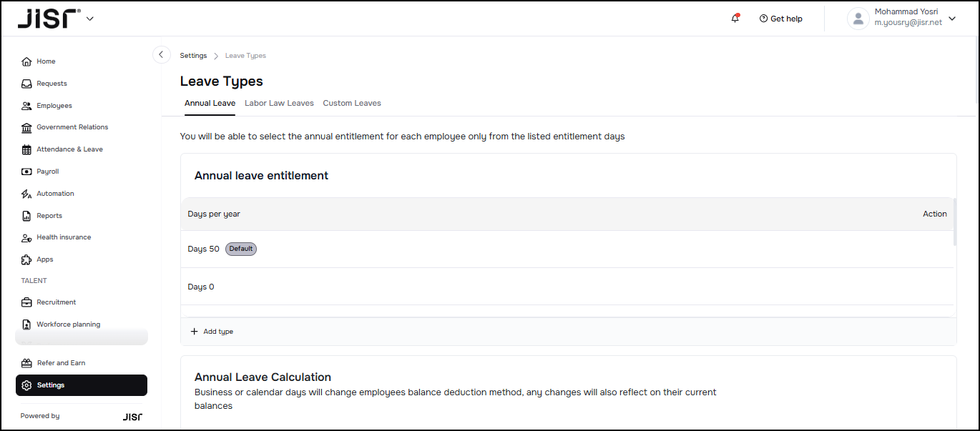Open the Reports document icon

tap(26, 216)
